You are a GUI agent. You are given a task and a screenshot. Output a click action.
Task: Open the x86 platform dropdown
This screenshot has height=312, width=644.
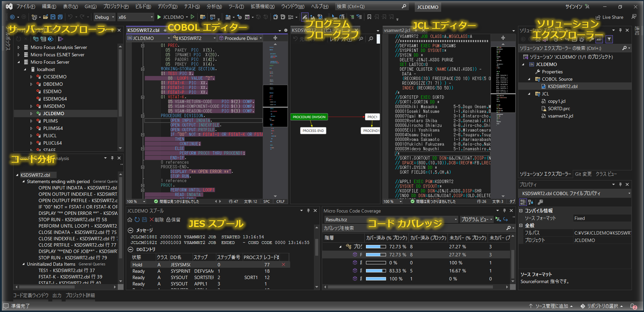click(135, 17)
